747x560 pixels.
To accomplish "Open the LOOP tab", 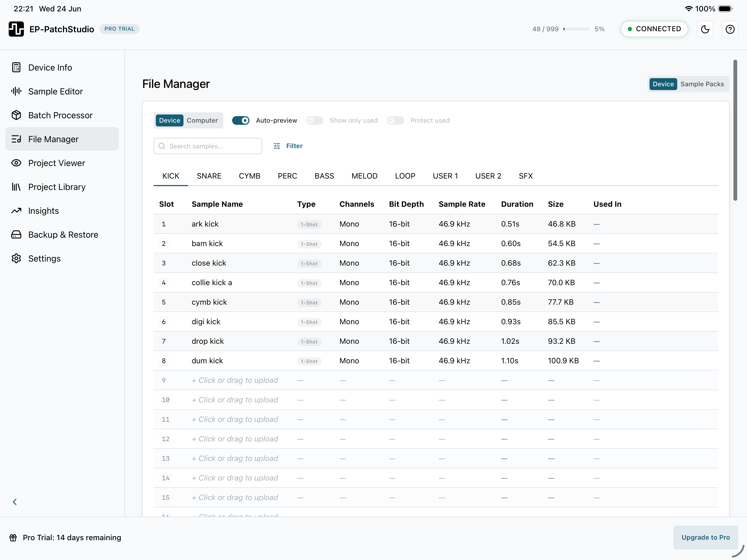I will click(x=405, y=176).
